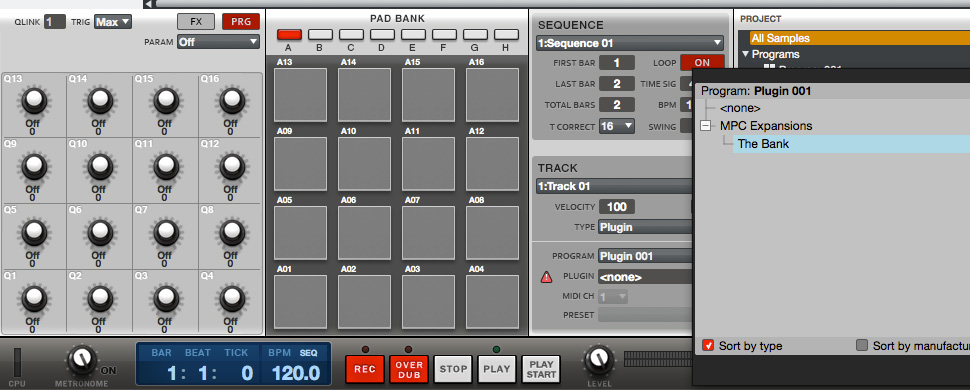Click the PLAY START button
This screenshot has height=390, width=970.
[541, 369]
